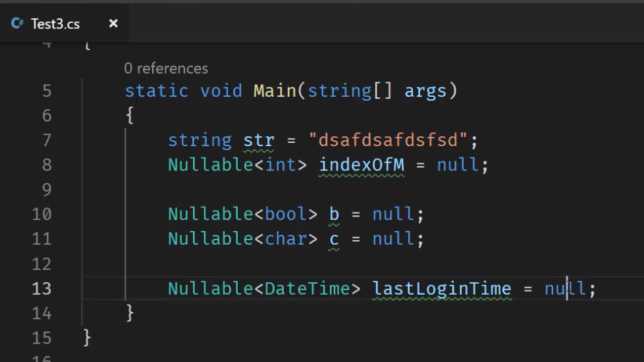Click the closing brace on line 14

pos(130,313)
